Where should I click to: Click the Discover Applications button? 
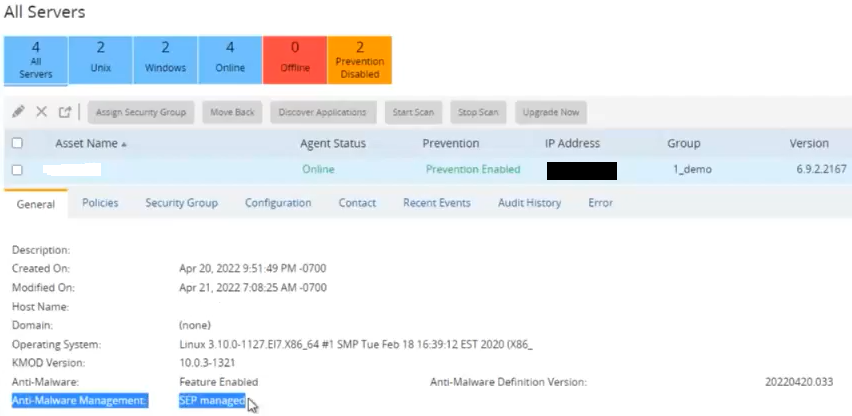click(322, 112)
